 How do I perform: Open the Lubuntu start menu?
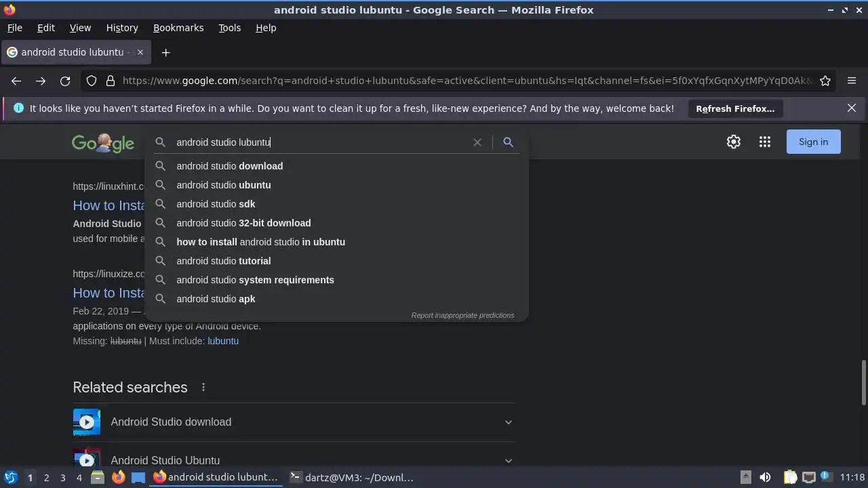[x=11, y=477]
